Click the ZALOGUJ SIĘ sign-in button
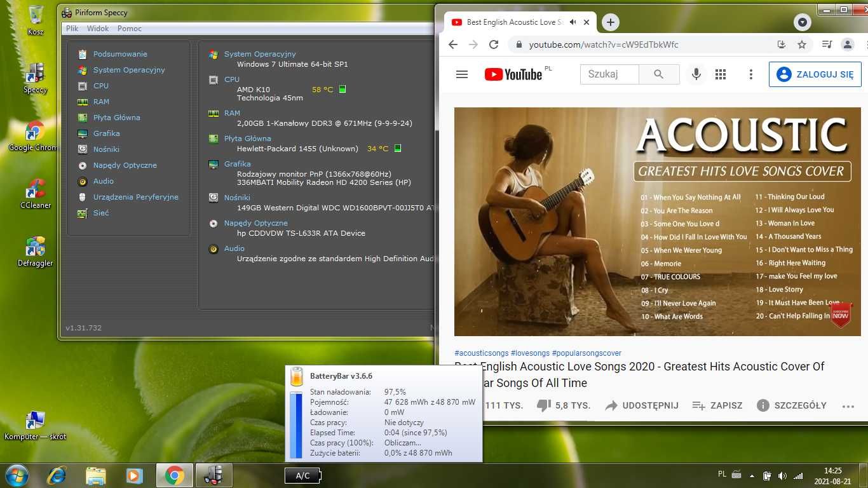 click(815, 74)
